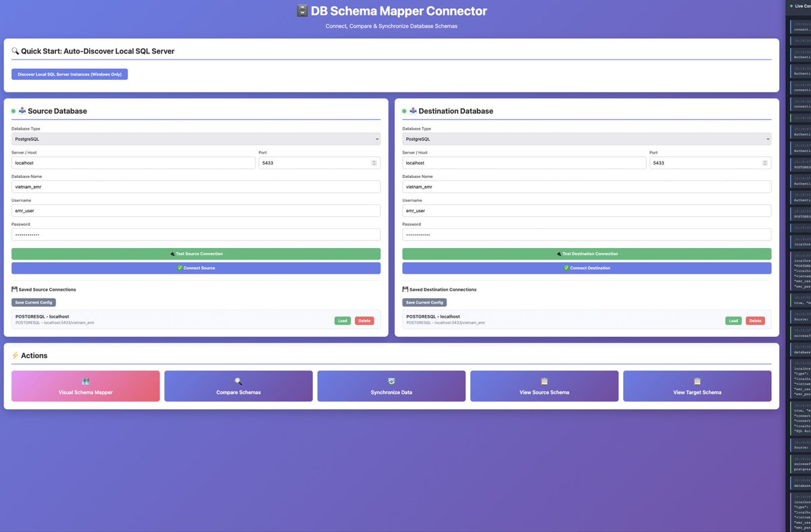The image size is (811, 532).
Task: Click the clipboard icon on View Source Schema
Action: tap(544, 381)
